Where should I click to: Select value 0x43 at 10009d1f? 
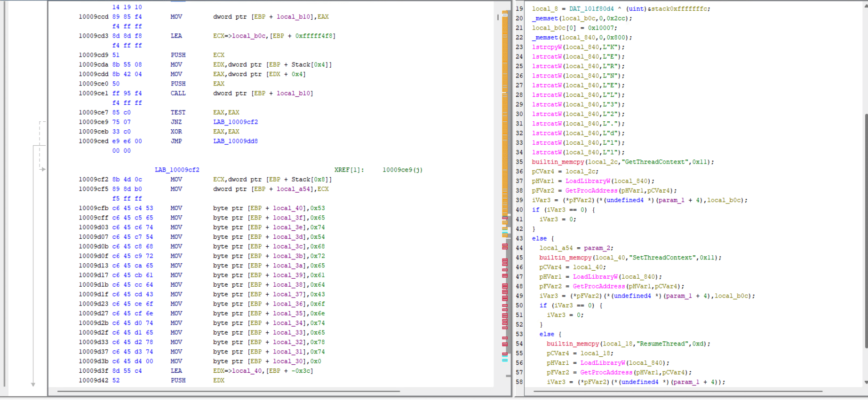point(317,294)
